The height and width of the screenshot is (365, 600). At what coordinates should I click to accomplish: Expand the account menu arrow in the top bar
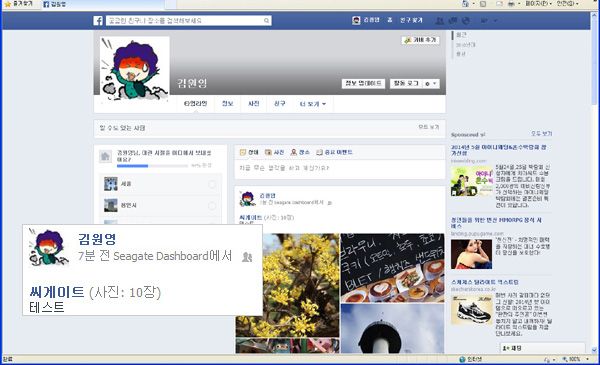[496, 21]
